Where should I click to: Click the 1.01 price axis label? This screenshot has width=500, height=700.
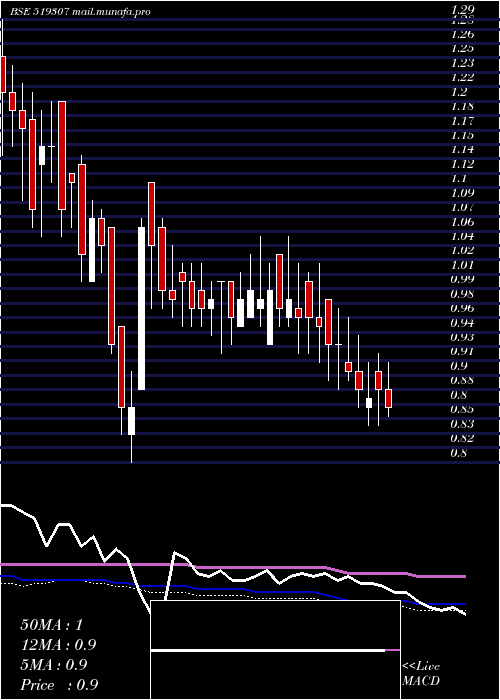463,265
